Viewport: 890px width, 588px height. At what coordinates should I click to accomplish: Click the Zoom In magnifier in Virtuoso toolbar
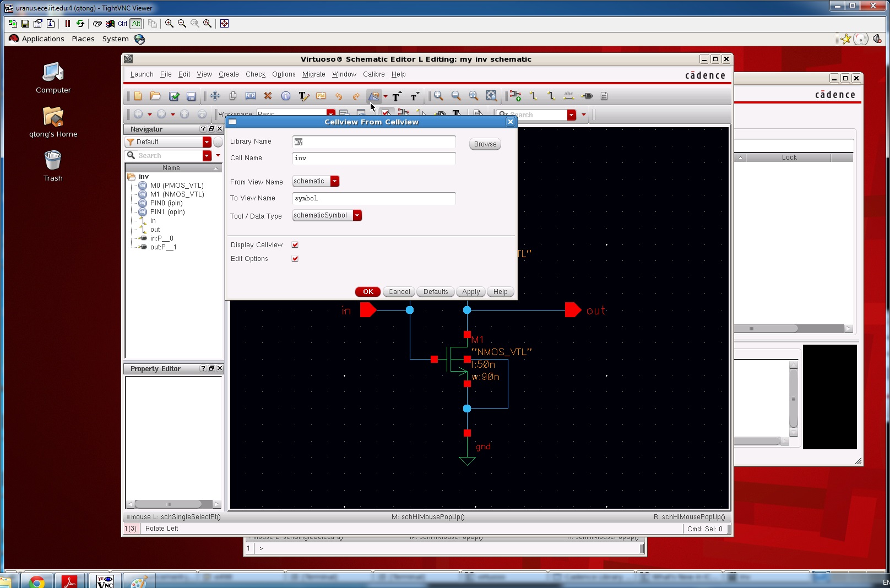point(438,96)
